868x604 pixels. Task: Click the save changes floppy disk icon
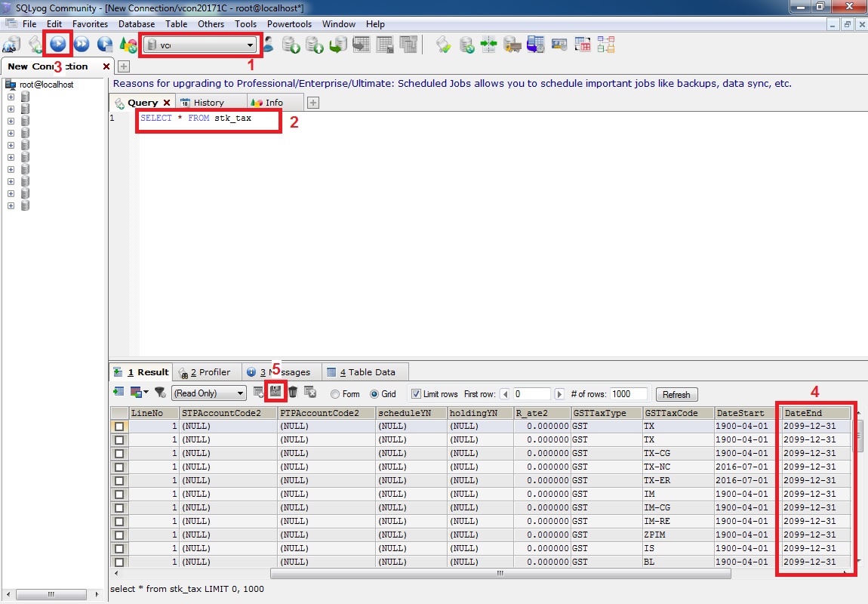click(276, 392)
